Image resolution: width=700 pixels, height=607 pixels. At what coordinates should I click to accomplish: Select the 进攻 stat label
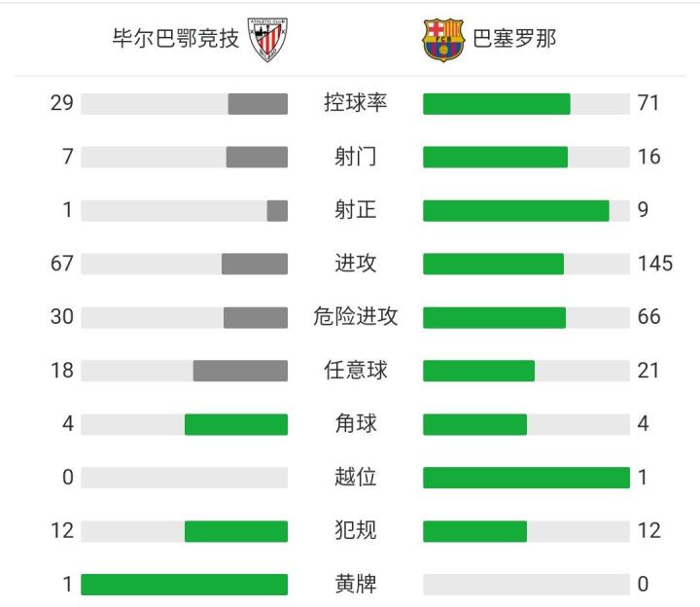(x=355, y=264)
